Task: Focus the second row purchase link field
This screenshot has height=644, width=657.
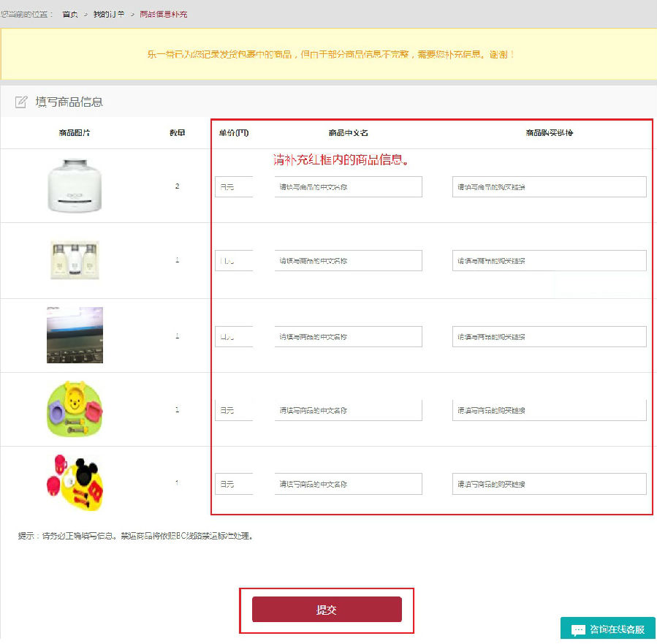Action: tap(549, 260)
